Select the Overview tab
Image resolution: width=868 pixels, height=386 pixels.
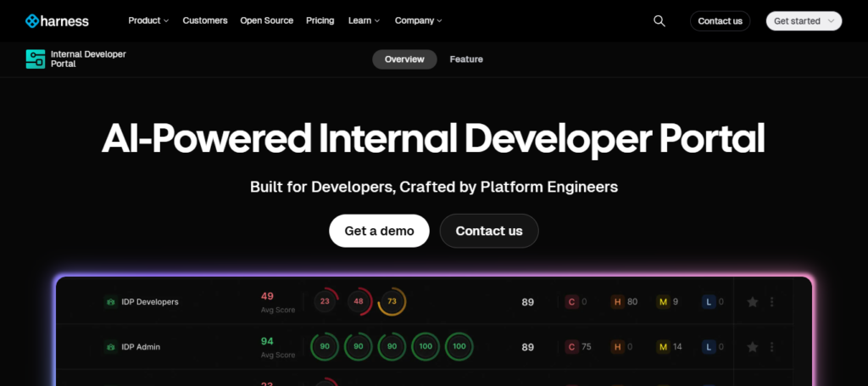click(x=404, y=59)
